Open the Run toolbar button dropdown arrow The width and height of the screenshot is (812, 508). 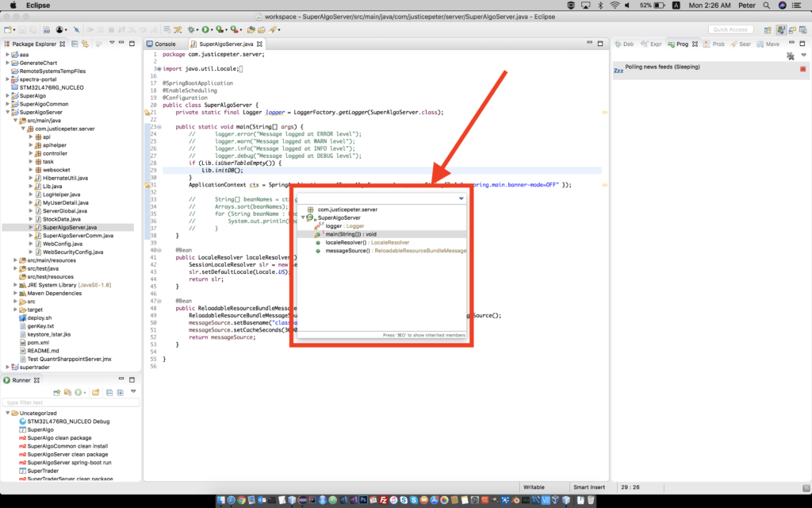click(211, 30)
